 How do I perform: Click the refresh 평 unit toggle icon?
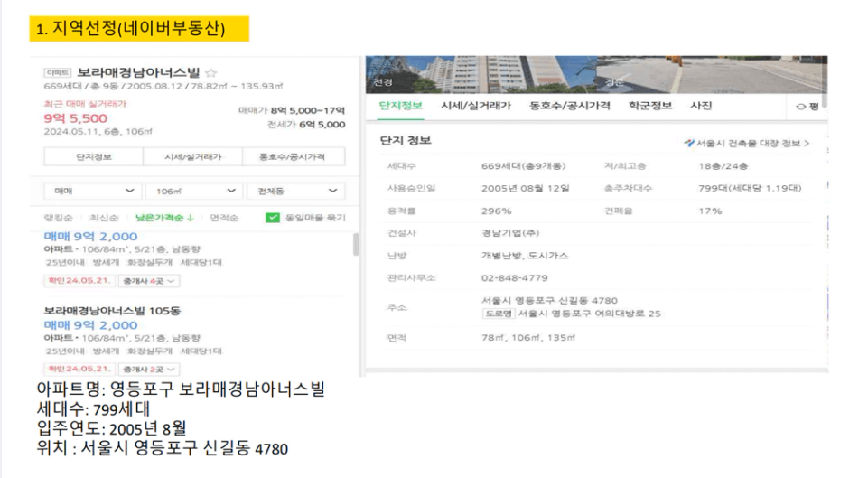click(x=800, y=107)
